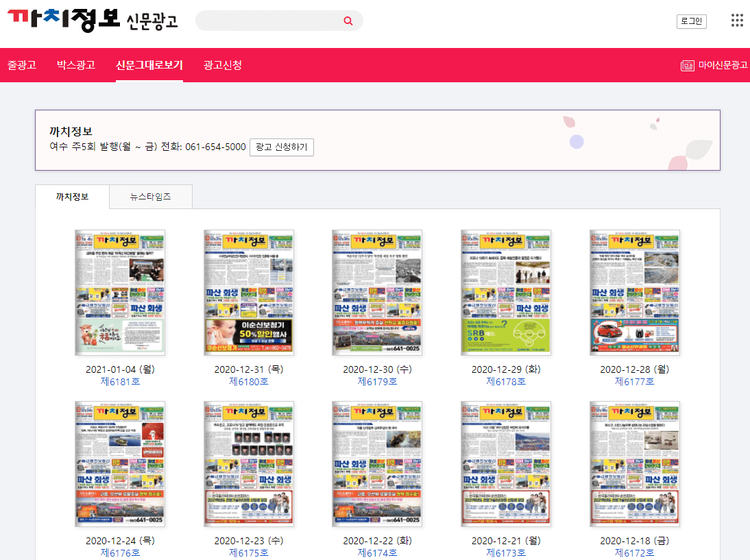Open the 2020-12-18 newspaper thumbnail
This screenshot has width=750, height=560.
pos(635,464)
